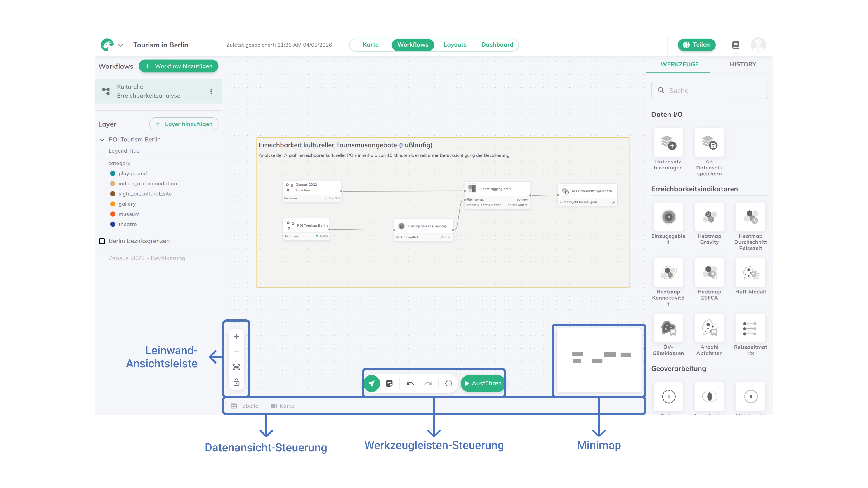Screen dimensions: 868x488
Task: Go to the Dashboard tab
Action: 497,45
